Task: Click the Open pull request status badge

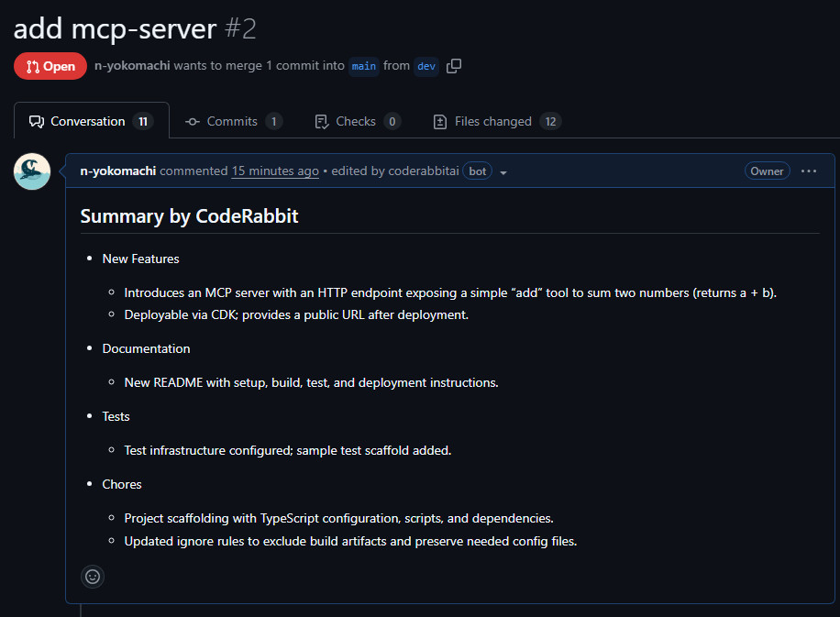Action: point(50,66)
